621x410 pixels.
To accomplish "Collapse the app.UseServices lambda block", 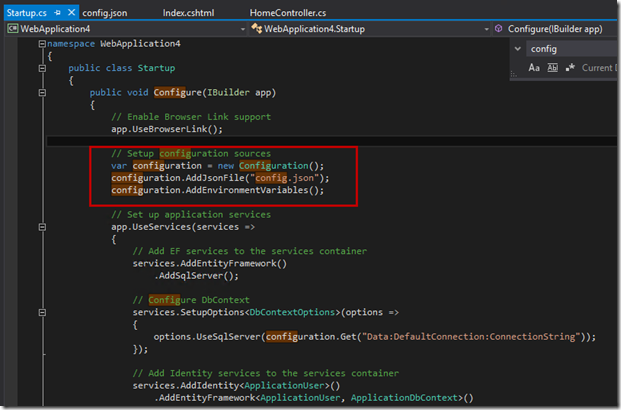I will (42, 227).
